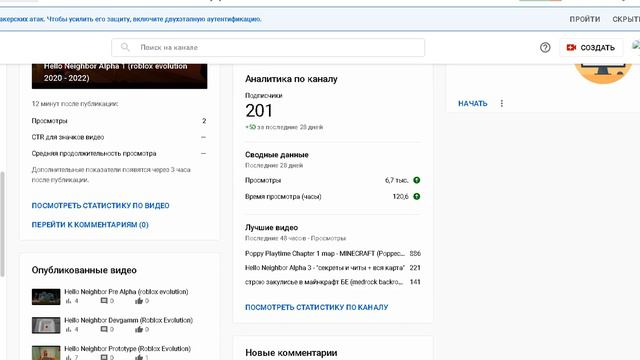
Task: Click the green trend icon beside Время просмотра
Action: 417,196
